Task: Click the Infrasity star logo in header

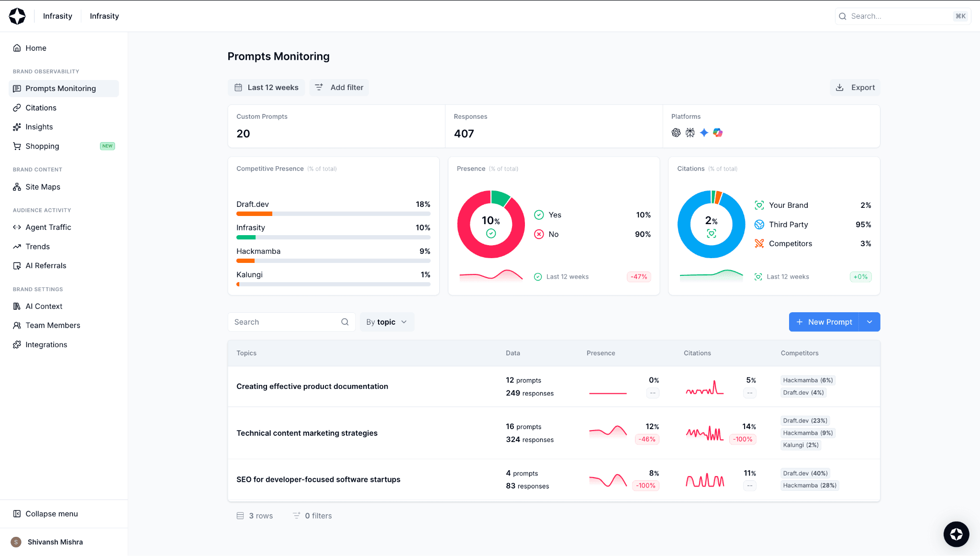Action: 17,16
